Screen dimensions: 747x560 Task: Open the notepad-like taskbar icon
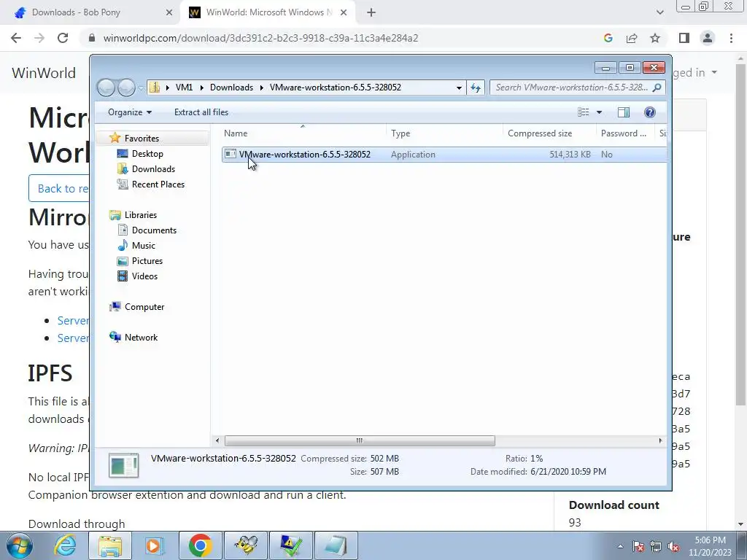[336, 545]
